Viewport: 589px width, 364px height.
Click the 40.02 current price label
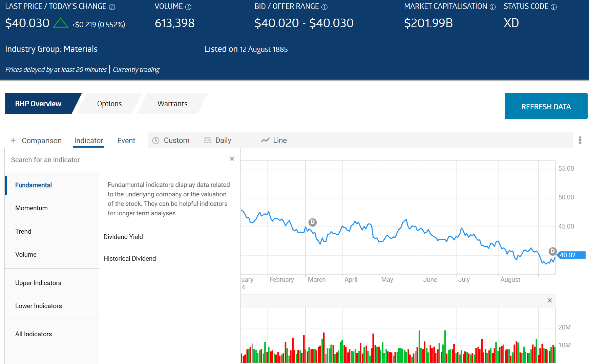[571, 255]
